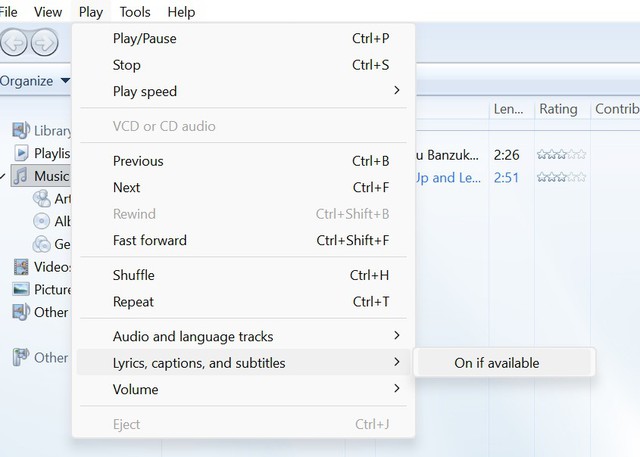Set star rating for the 2:51 track

click(562, 177)
